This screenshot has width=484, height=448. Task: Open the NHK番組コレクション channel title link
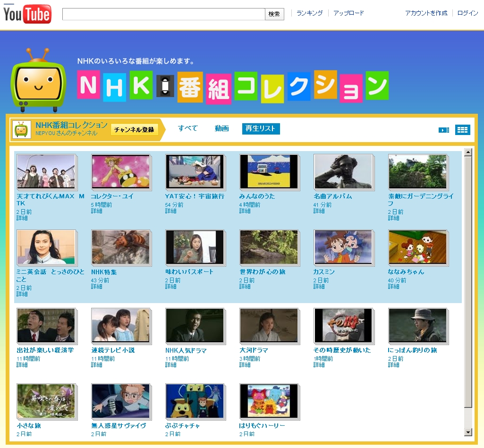[71, 125]
